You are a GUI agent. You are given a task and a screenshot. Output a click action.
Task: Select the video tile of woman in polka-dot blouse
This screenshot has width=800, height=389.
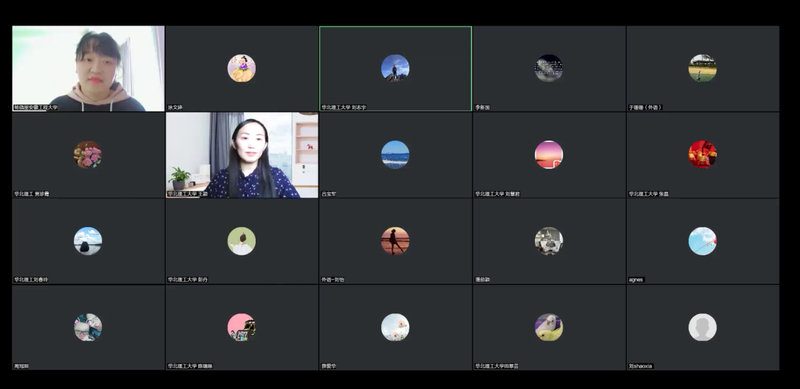click(x=242, y=155)
